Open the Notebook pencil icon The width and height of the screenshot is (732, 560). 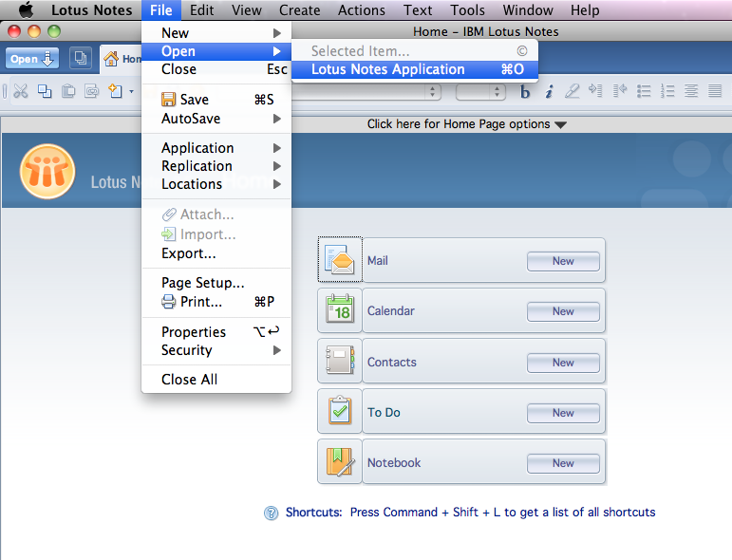[340, 461]
